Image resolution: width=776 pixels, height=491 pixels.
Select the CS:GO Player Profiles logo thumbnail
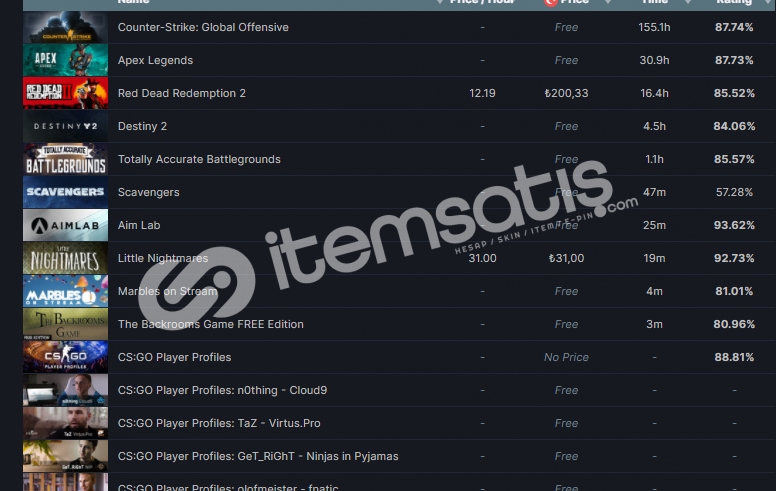[x=65, y=357]
